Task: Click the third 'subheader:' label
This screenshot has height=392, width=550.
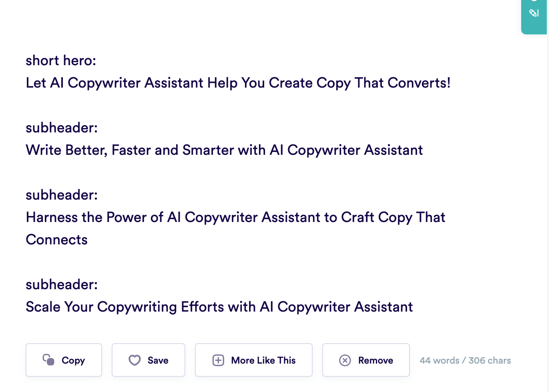Action: (x=62, y=284)
